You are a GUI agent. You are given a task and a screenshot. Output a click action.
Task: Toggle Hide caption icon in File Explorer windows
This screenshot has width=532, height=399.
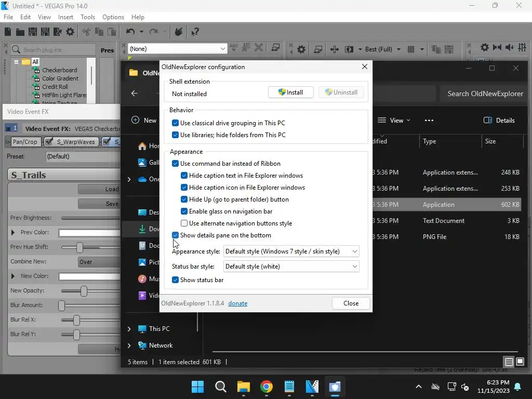(x=184, y=187)
